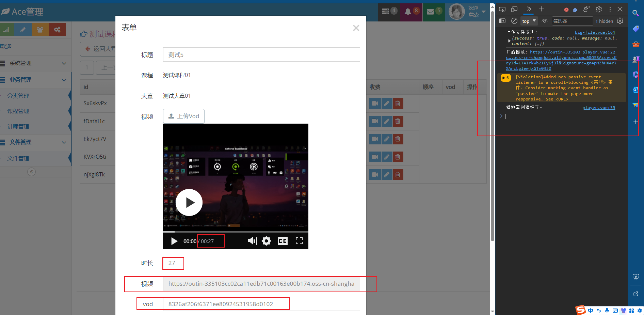Open the envelope messages with badge 5
This screenshot has height=315, width=644.
[x=434, y=11]
